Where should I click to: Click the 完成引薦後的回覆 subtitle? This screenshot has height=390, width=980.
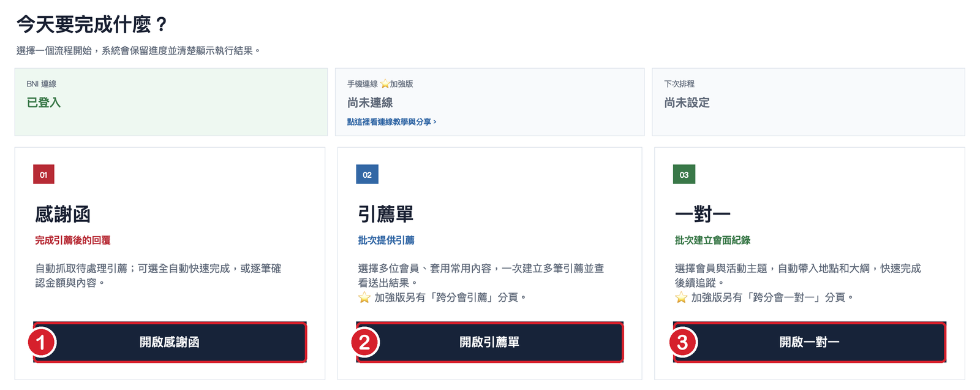(72, 240)
